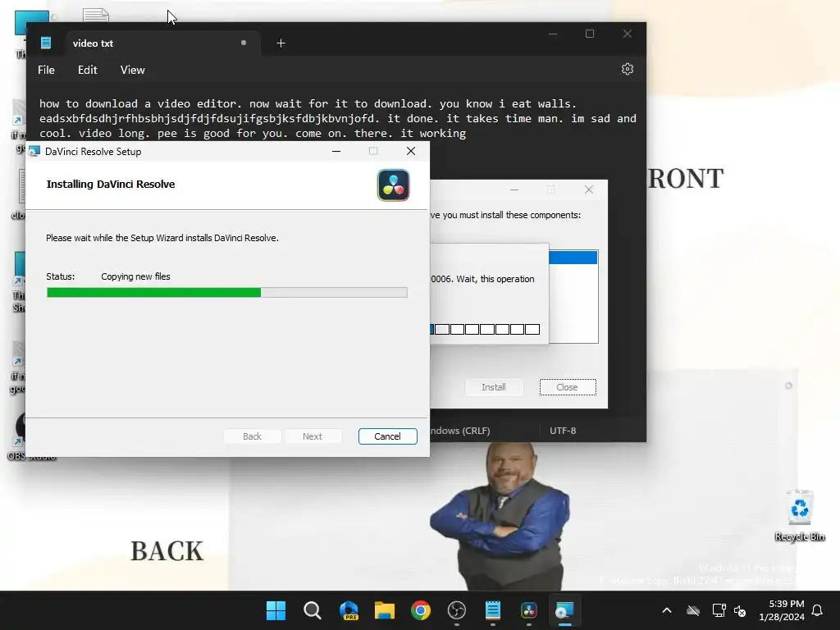
Task: Click the unsaved dot on video txt tab
Action: coord(244,43)
